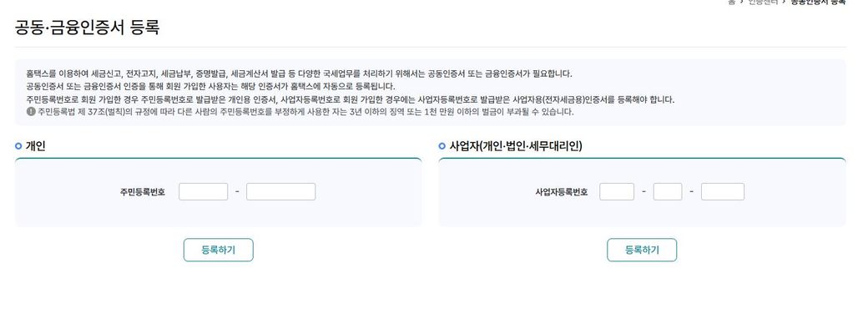Select the middle 사업자등록번호 input box

(x=668, y=191)
